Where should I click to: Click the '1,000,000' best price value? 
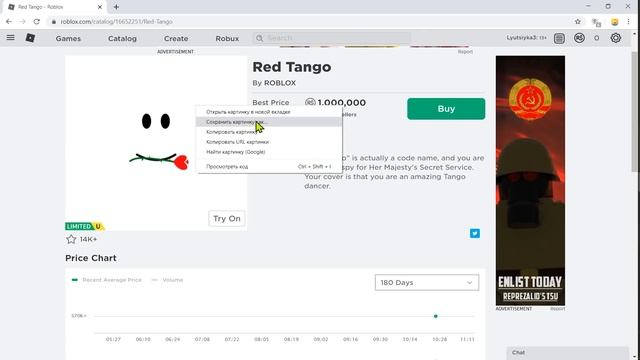[341, 102]
